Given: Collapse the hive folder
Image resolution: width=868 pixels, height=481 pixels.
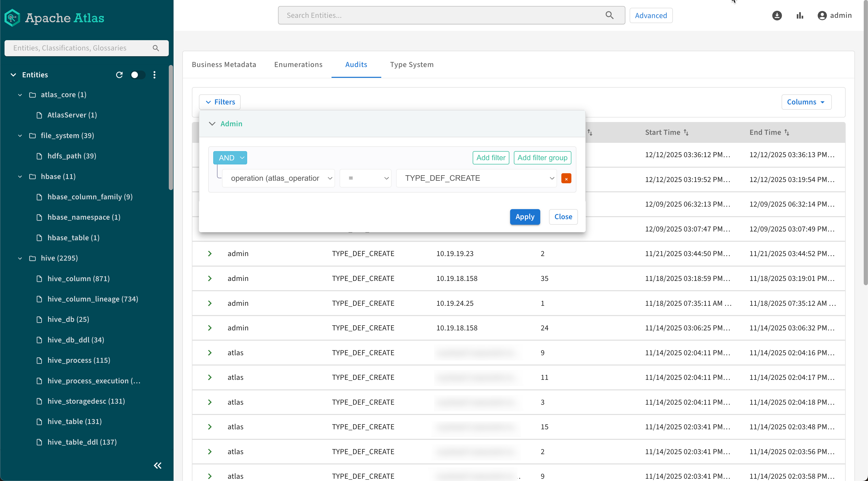Looking at the screenshot, I should [20, 258].
